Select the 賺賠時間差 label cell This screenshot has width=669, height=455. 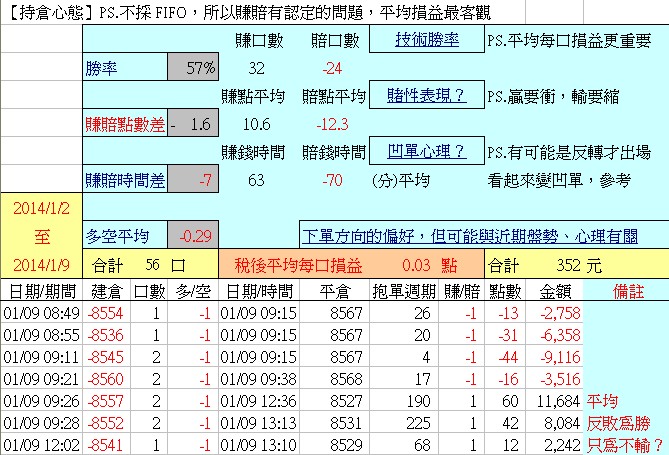click(x=125, y=179)
